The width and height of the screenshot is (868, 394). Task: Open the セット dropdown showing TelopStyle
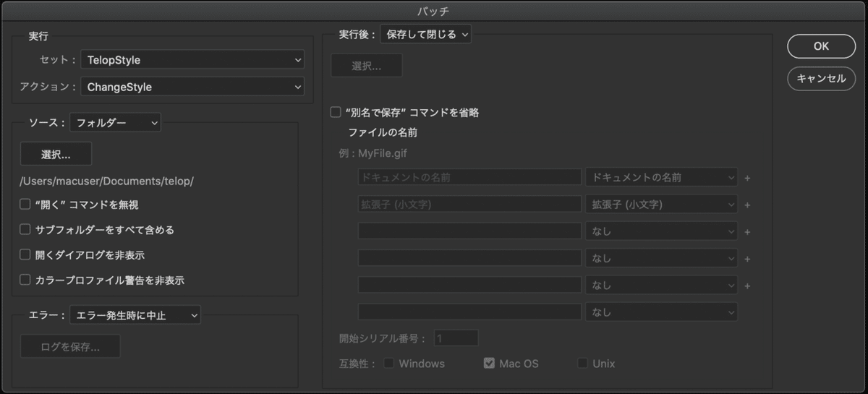[192, 60]
